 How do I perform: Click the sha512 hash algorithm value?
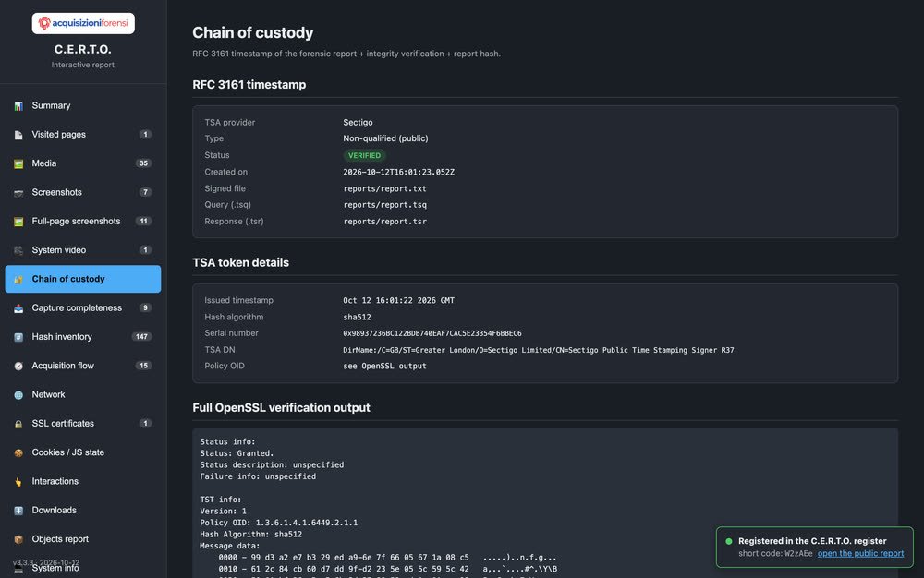(357, 317)
